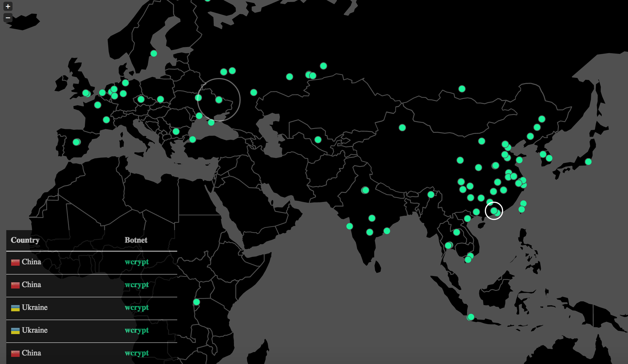Click the wcrypt link in the last row
This screenshot has height=364, width=628.
[x=137, y=353]
